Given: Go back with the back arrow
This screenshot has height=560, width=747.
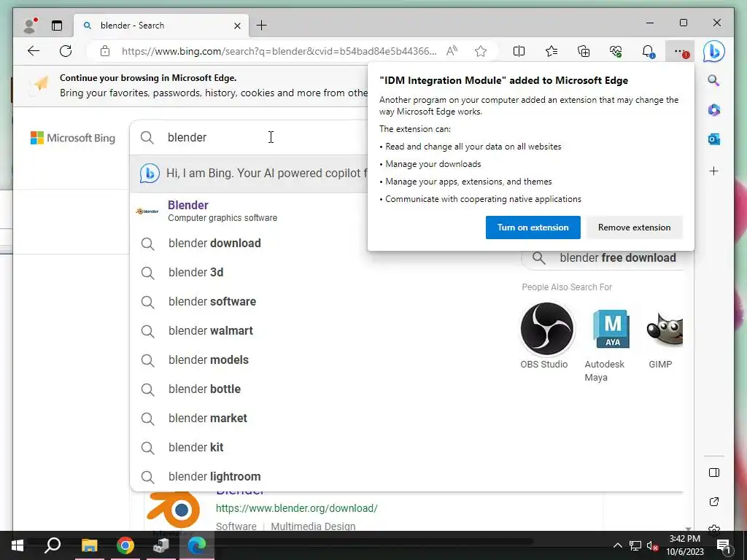Looking at the screenshot, I should click(x=34, y=51).
